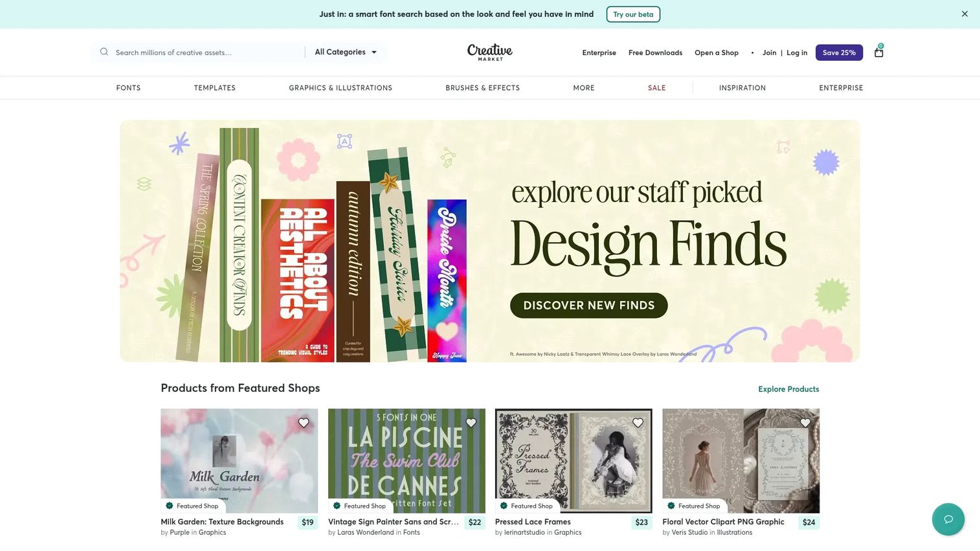This screenshot has width=980, height=551.
Task: Click Products from Featured Shops heading
Action: [240, 388]
